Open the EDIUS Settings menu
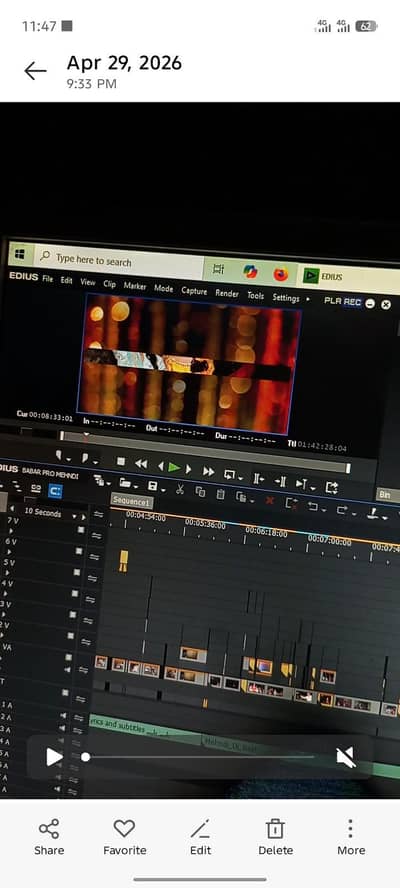The width and height of the screenshot is (400, 888). pyautogui.click(x=286, y=298)
